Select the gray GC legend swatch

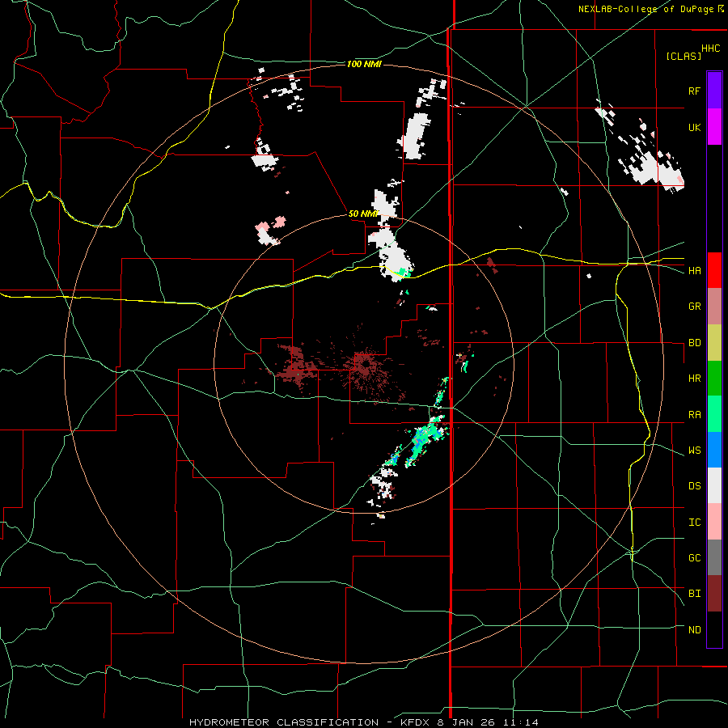pyautogui.click(x=714, y=557)
